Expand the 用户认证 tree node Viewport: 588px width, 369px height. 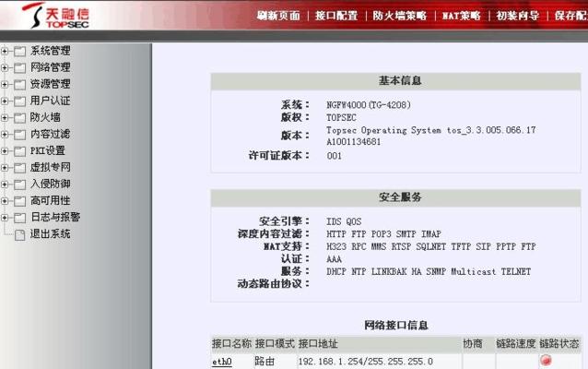click(x=5, y=101)
